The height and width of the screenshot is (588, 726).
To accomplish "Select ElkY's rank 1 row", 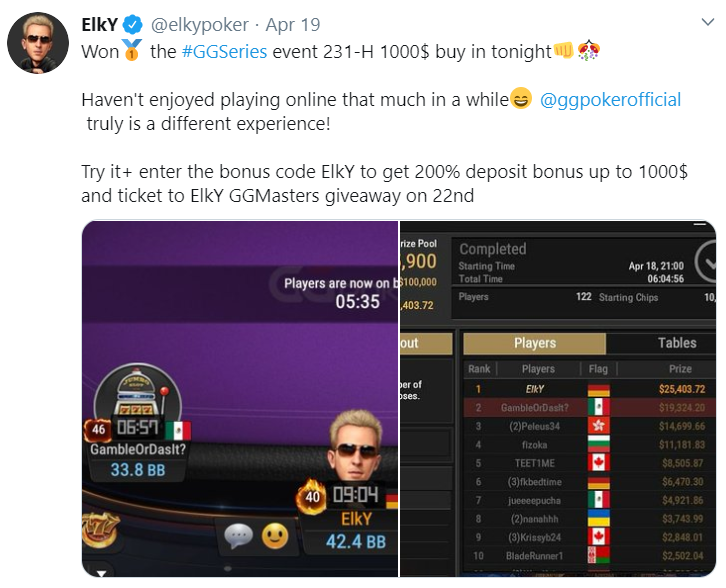I will [x=590, y=389].
